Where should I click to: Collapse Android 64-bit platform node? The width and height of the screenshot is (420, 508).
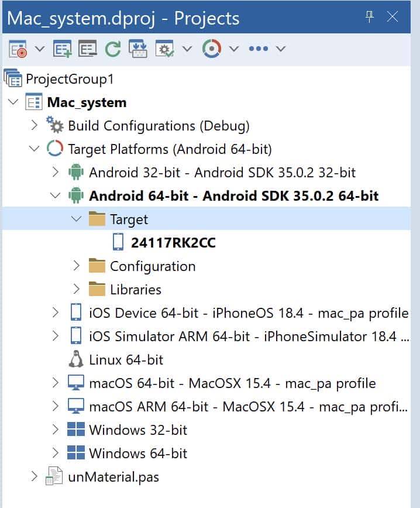55,195
